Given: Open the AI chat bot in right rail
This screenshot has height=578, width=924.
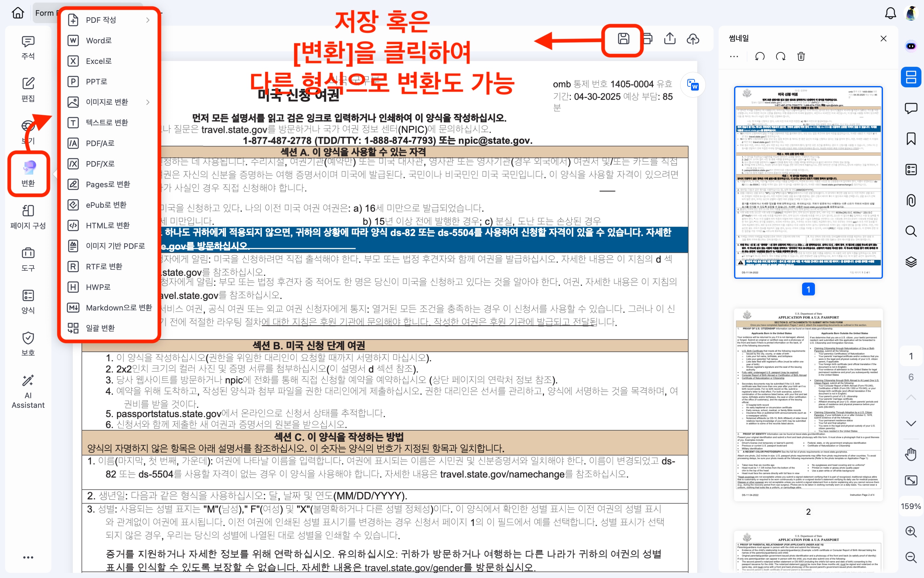Looking at the screenshot, I should click(x=911, y=46).
